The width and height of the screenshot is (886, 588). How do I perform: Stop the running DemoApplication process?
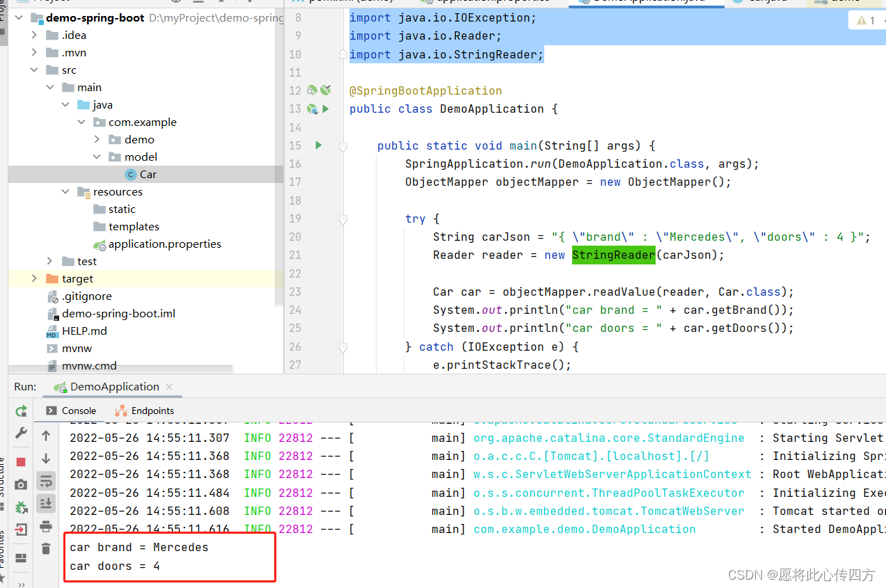click(21, 462)
